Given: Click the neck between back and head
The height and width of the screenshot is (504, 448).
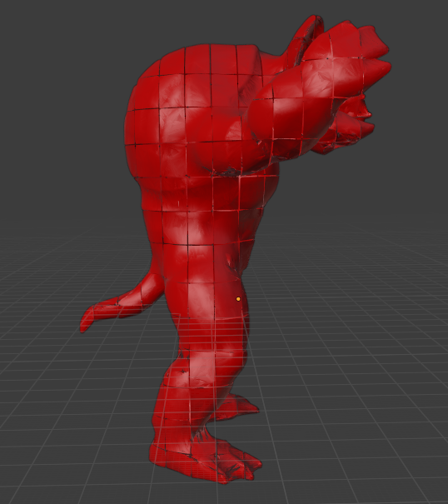Looking at the screenshot, I should click(x=273, y=66).
